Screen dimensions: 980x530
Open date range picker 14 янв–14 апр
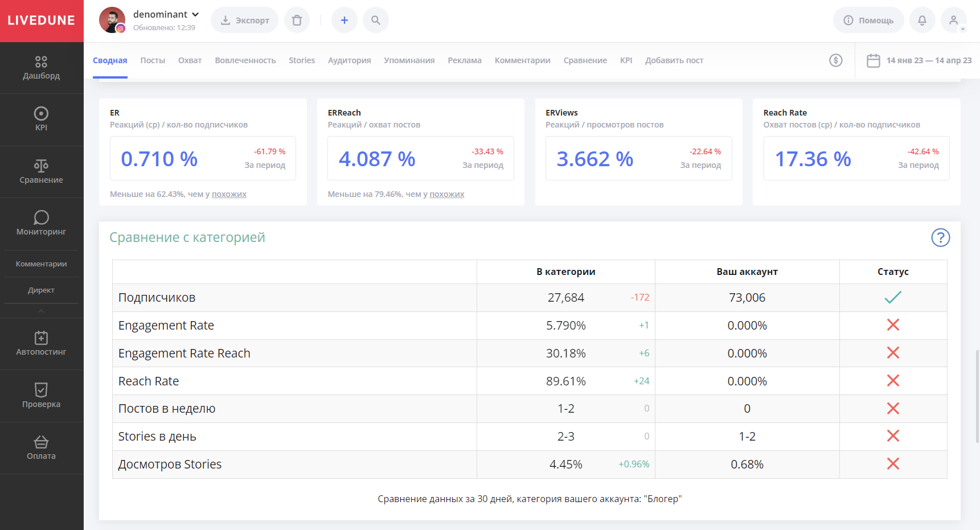tap(919, 60)
